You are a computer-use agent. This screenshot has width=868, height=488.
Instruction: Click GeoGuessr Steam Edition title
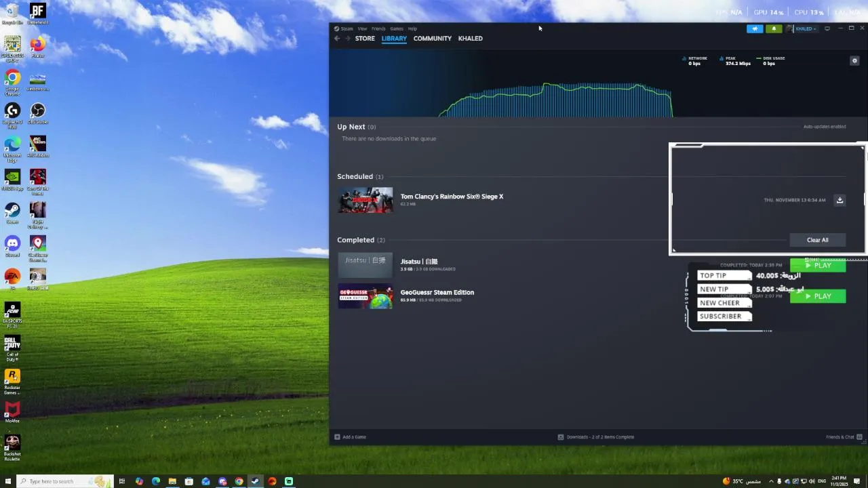[437, 293]
